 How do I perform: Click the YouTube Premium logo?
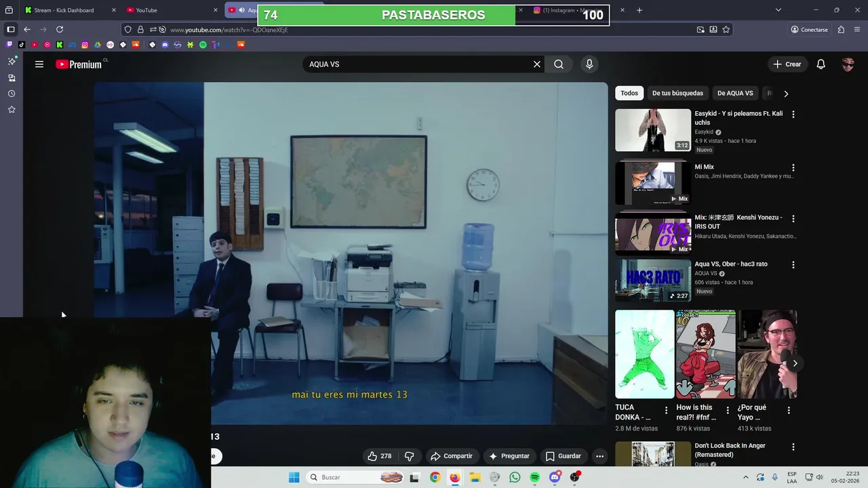[79, 64]
